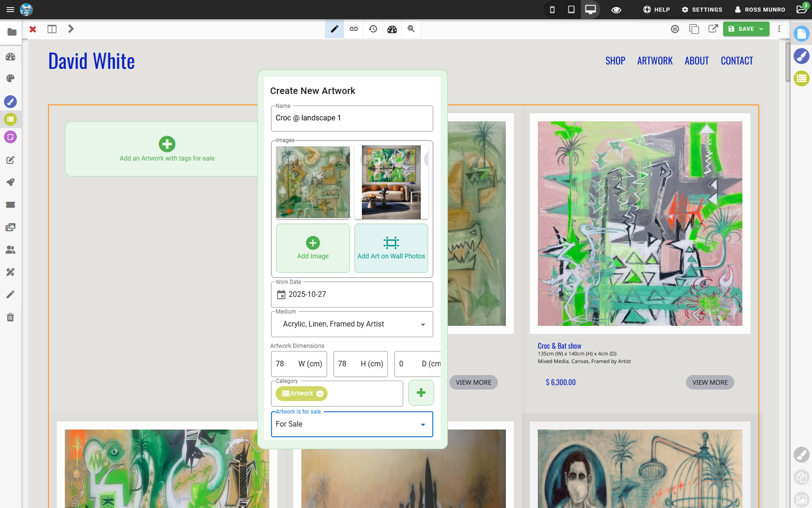Click Add Art on Wall Photos
The width and height of the screenshot is (812, 508).
391,248
